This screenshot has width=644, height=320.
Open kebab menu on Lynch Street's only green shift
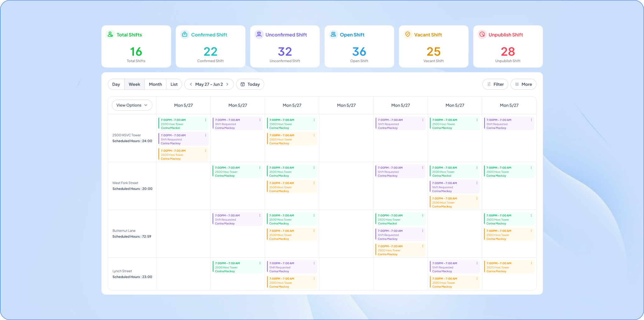coord(260,263)
